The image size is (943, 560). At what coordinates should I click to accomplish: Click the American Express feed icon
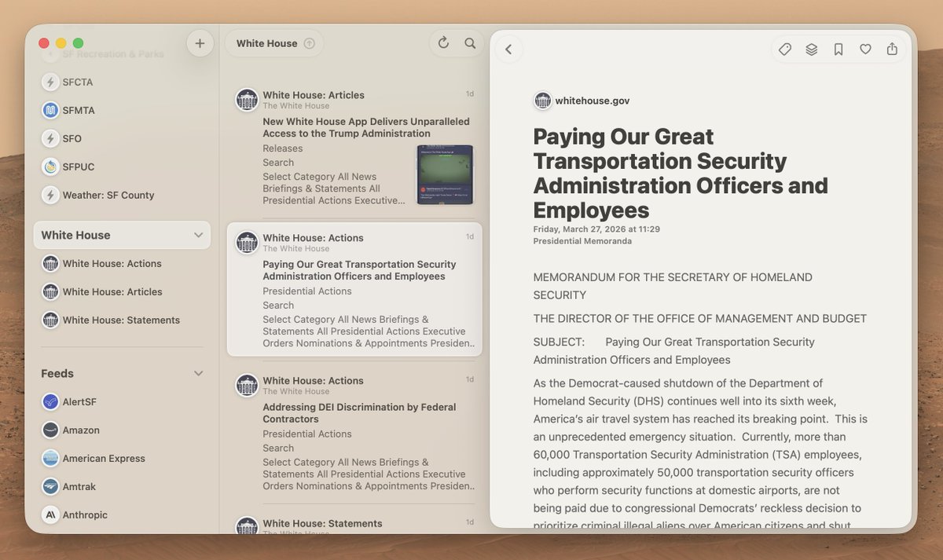pyautogui.click(x=50, y=458)
